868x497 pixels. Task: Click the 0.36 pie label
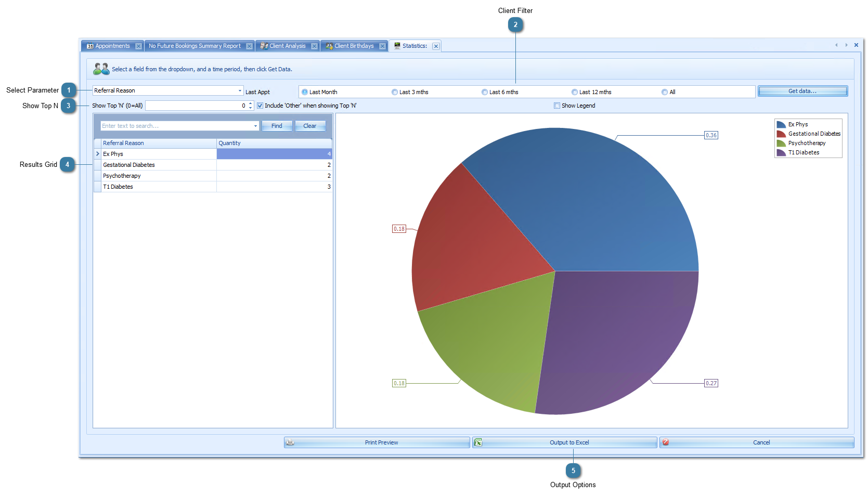point(711,135)
